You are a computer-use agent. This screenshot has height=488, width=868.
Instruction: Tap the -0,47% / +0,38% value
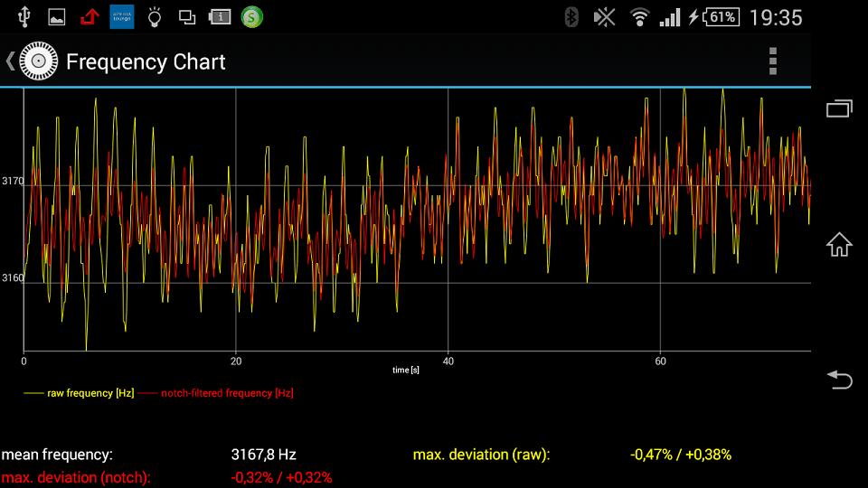(x=681, y=455)
